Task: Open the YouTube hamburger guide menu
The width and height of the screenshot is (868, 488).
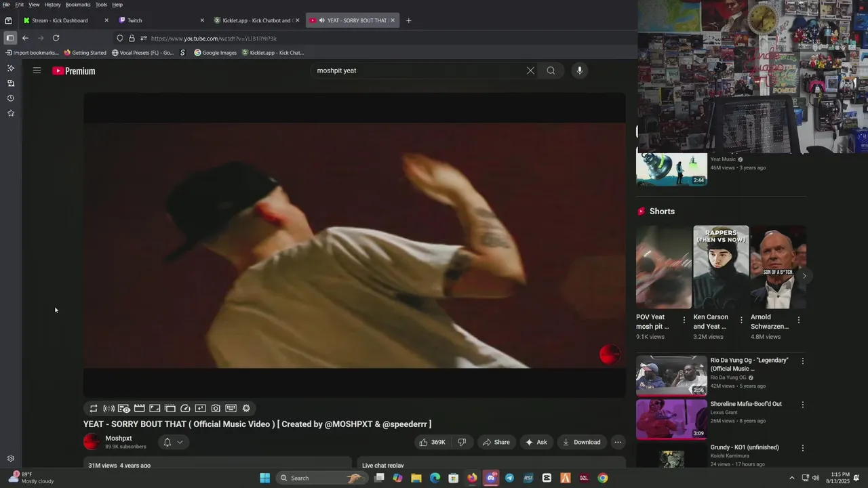Action: (37, 70)
